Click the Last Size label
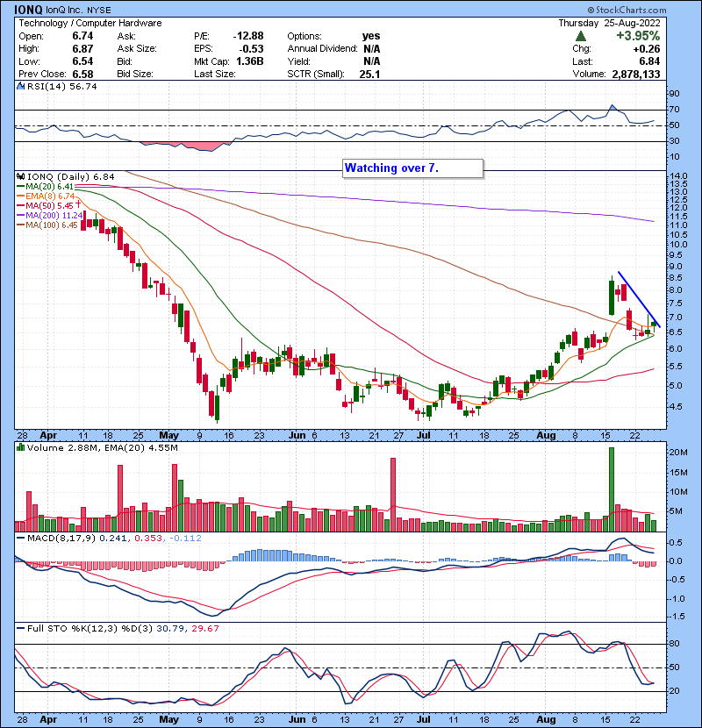This screenshot has width=702, height=728. click(x=215, y=75)
